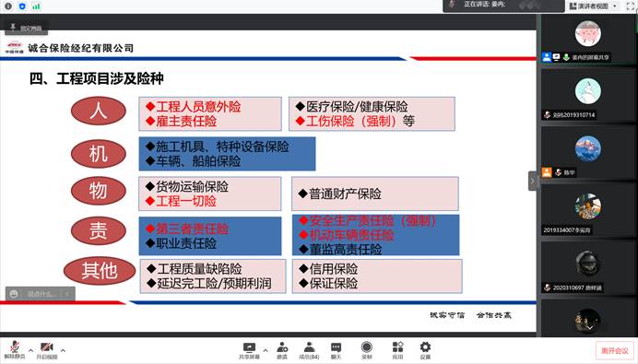
Task: Start recording with the 录制 icon
Action: point(367,350)
